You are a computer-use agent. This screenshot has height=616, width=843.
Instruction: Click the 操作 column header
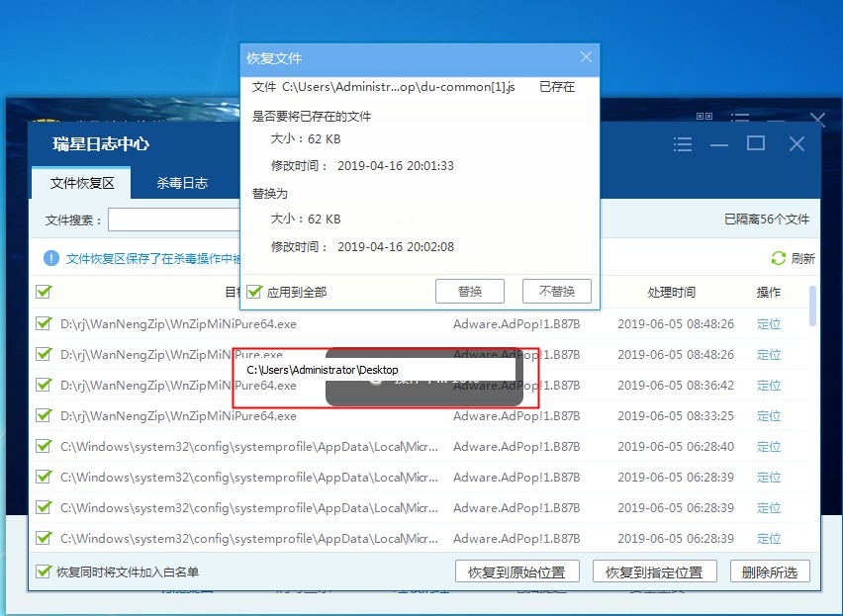tap(768, 292)
